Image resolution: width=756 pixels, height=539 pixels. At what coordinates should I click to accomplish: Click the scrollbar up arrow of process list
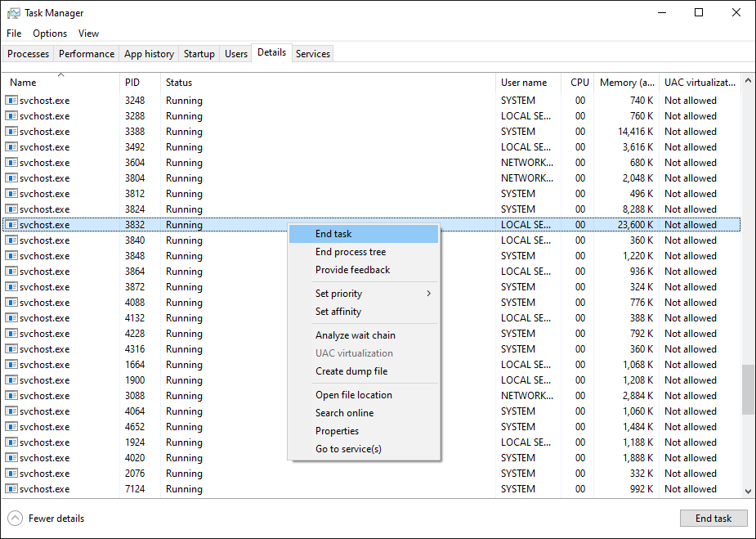point(749,80)
